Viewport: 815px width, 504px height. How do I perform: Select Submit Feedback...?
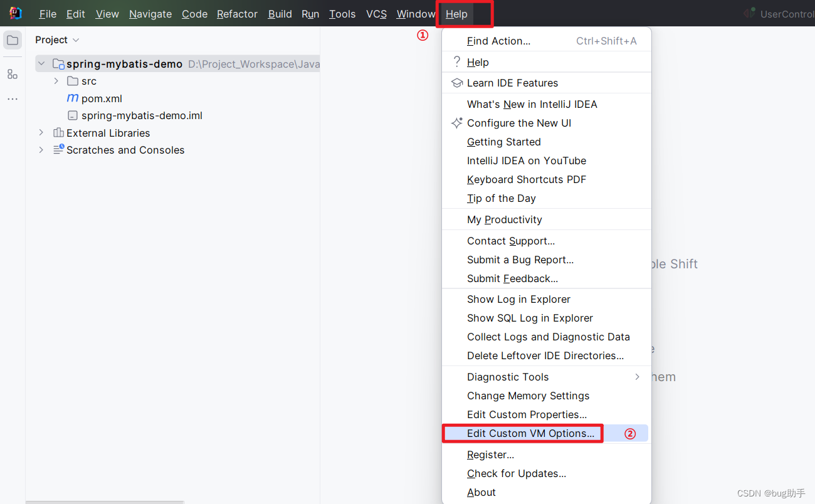point(547,278)
